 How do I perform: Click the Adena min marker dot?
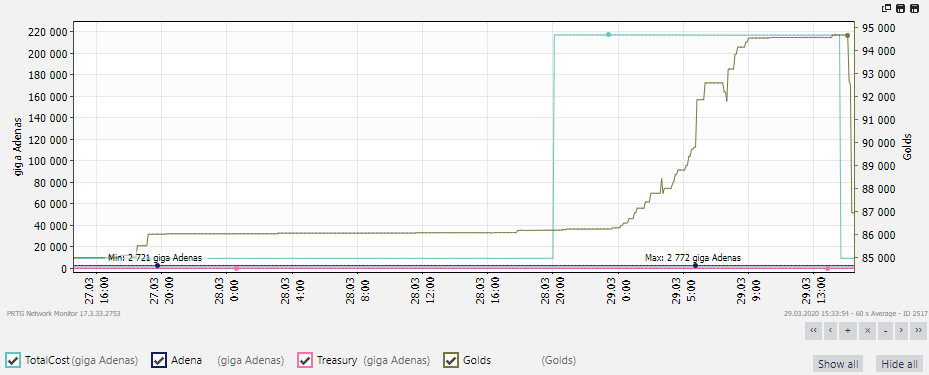tap(158, 265)
